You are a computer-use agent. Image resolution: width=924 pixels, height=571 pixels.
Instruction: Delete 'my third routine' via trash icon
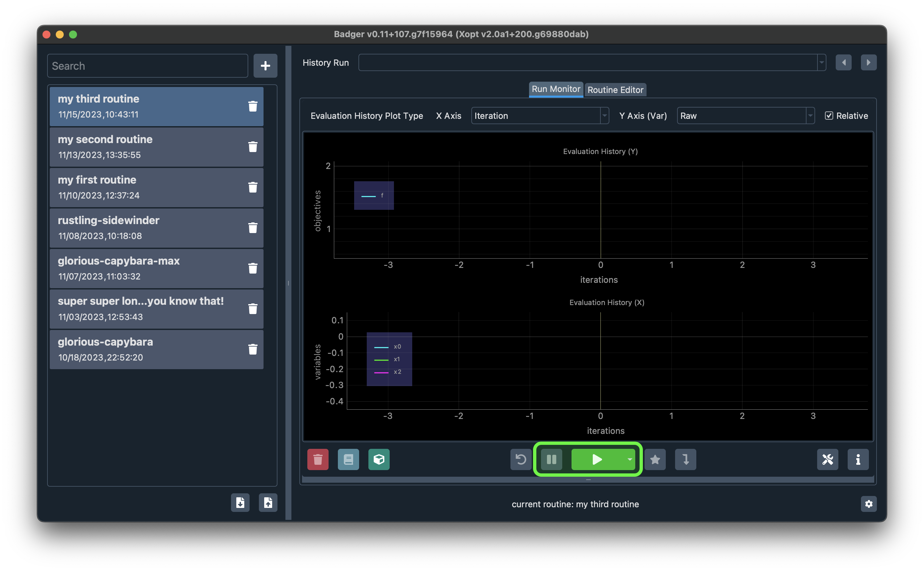coord(253,106)
